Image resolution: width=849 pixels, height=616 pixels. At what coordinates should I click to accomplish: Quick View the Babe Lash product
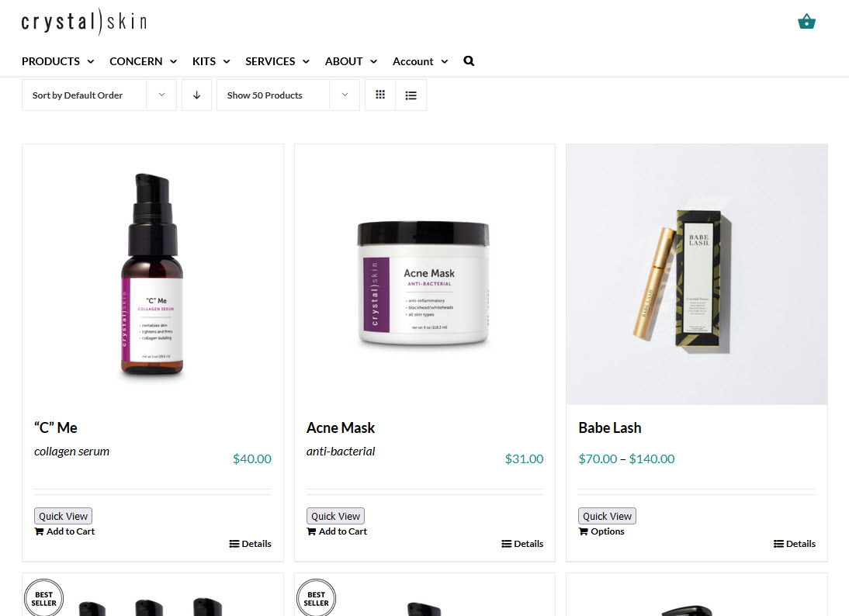point(607,516)
